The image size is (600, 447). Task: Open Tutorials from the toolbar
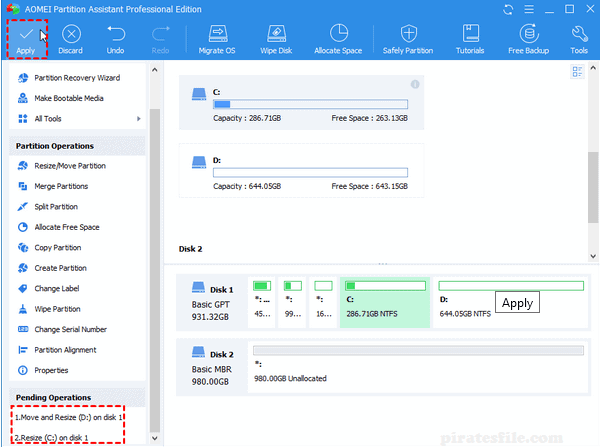pyautogui.click(x=470, y=39)
